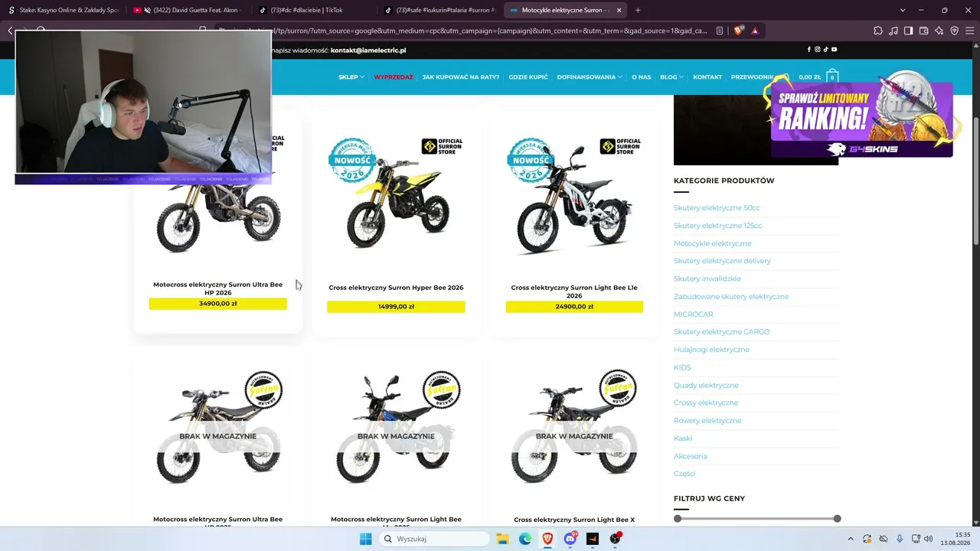
Task: Open the Windows Start menu
Action: point(366,539)
